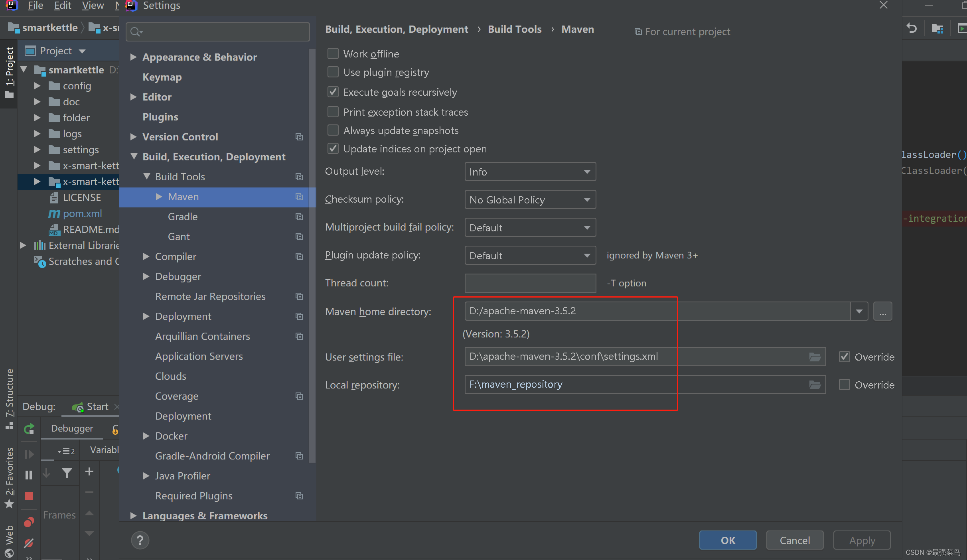The width and height of the screenshot is (967, 560).
Task: Open the Checksum policy dropdown
Action: [x=530, y=199]
